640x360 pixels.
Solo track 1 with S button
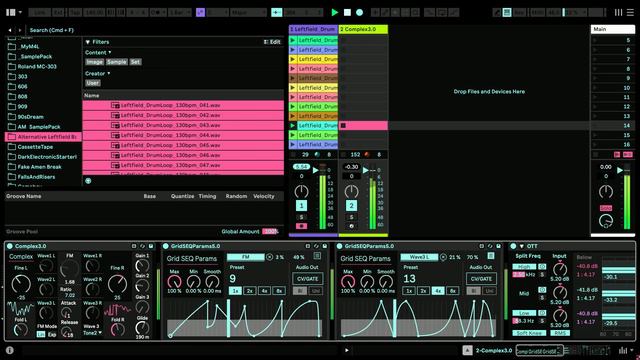pos(301,217)
